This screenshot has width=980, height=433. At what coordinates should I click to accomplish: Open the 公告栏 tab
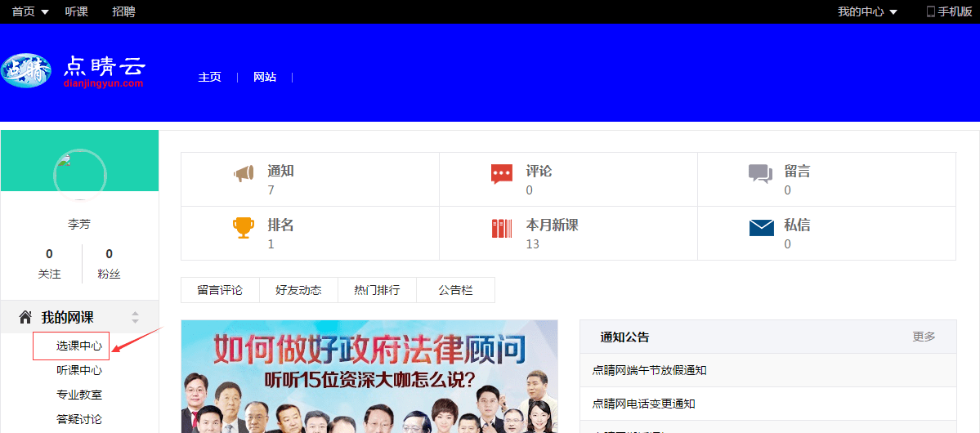click(x=455, y=290)
